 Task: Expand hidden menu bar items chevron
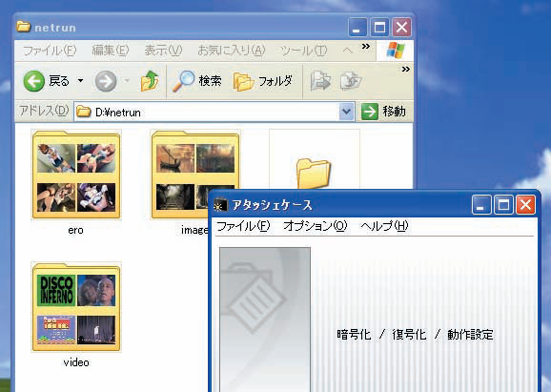pos(366,46)
